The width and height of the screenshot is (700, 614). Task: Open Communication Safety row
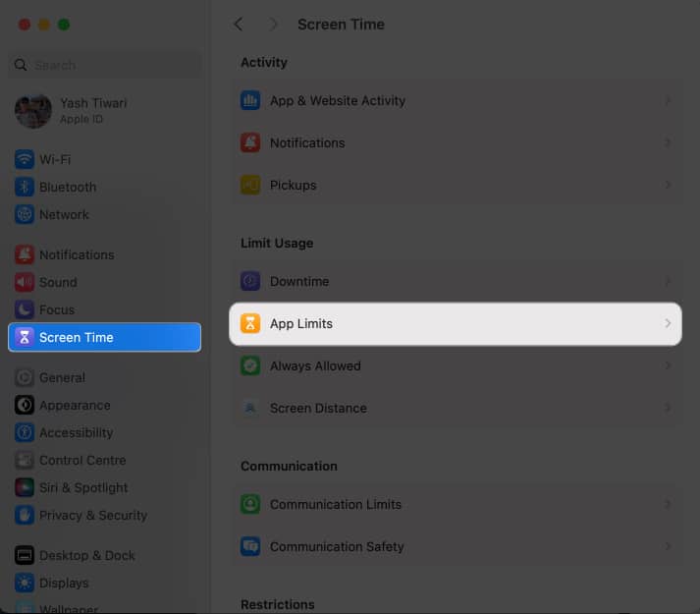(x=456, y=546)
